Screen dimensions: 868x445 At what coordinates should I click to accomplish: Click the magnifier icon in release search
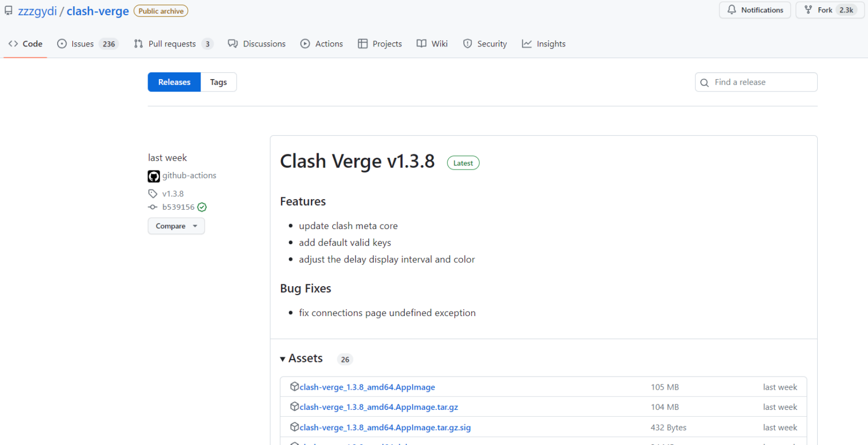tap(705, 83)
